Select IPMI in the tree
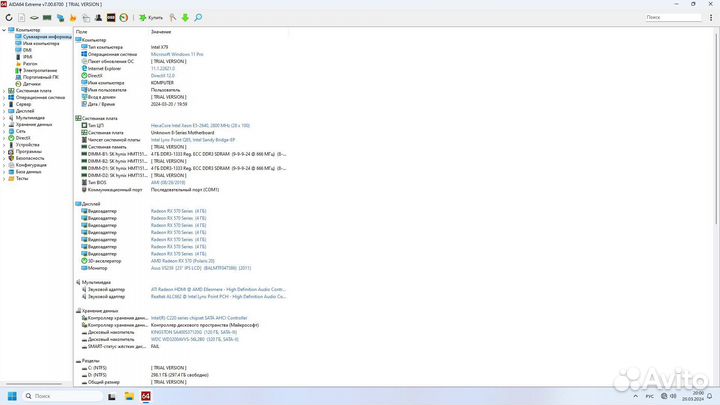This screenshot has width=720, height=405. [23, 57]
